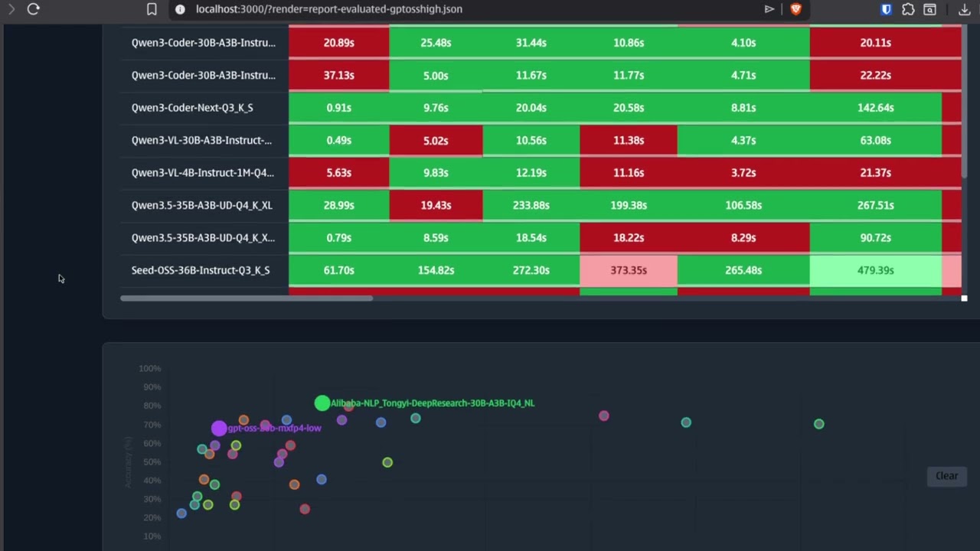This screenshot has height=551, width=980.
Task: Click the red 20.89s cell
Action: 338,43
